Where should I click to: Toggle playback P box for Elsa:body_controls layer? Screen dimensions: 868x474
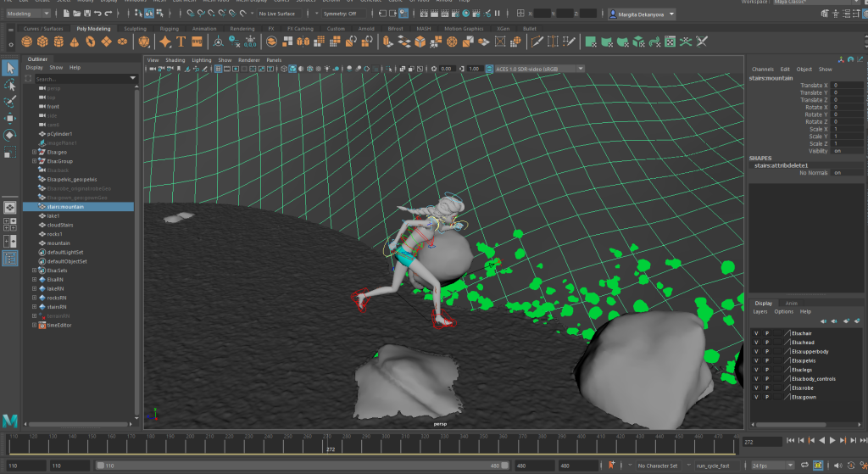pos(767,379)
